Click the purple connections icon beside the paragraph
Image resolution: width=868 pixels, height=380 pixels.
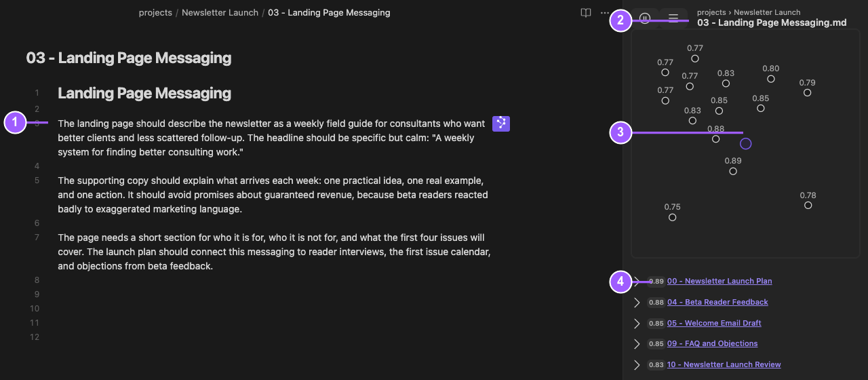tap(501, 123)
